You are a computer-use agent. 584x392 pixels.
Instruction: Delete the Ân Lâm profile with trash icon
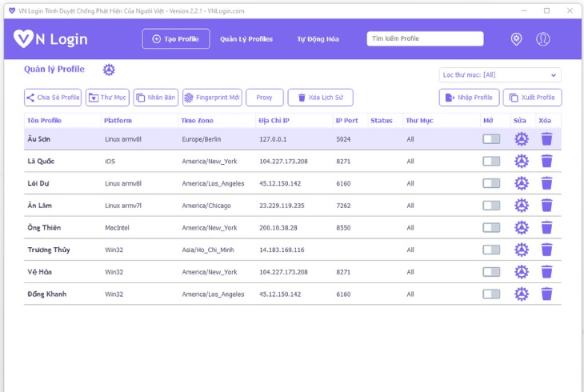546,206
